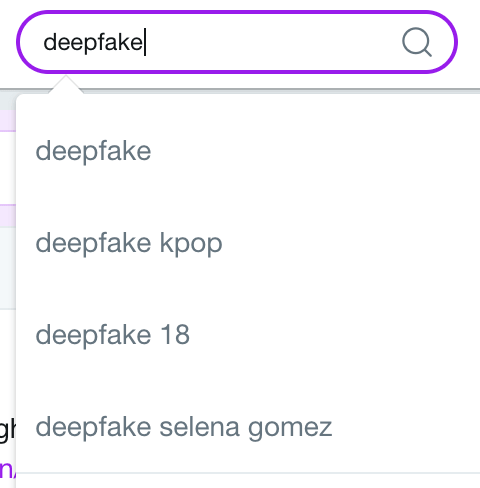Click the blank area right of deepfake 18
480x488 pixels.
click(333, 335)
